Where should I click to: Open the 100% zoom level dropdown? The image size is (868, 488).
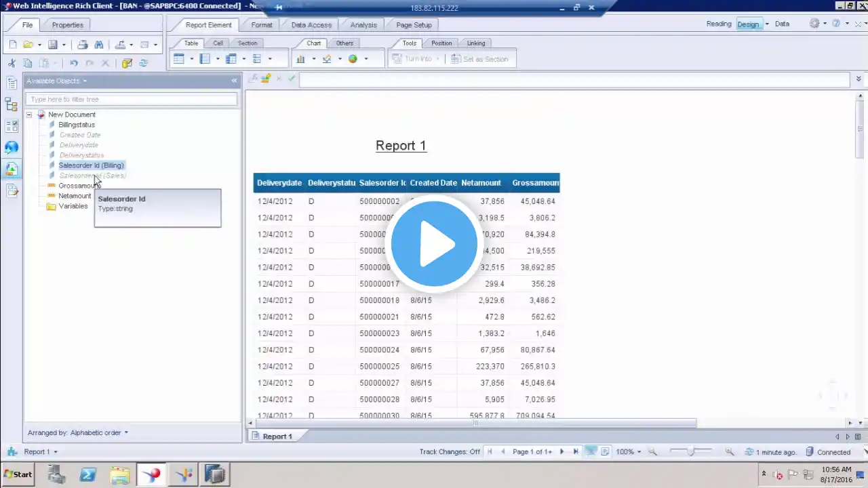click(629, 452)
